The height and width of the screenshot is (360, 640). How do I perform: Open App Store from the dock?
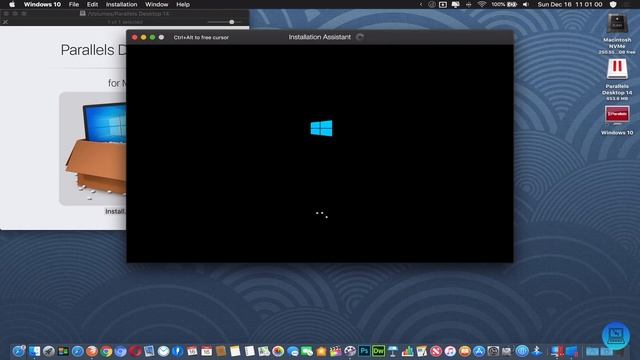click(x=479, y=351)
